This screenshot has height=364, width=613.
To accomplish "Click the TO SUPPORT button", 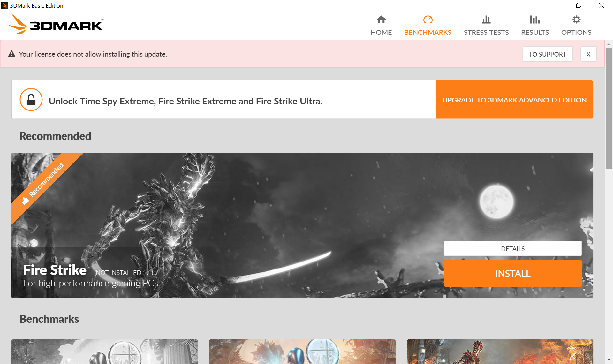I will (547, 54).
